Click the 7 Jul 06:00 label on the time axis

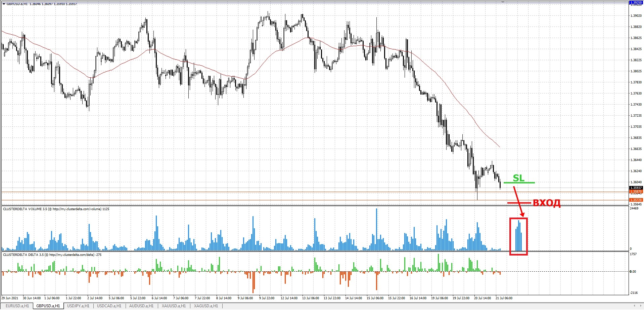point(181,298)
